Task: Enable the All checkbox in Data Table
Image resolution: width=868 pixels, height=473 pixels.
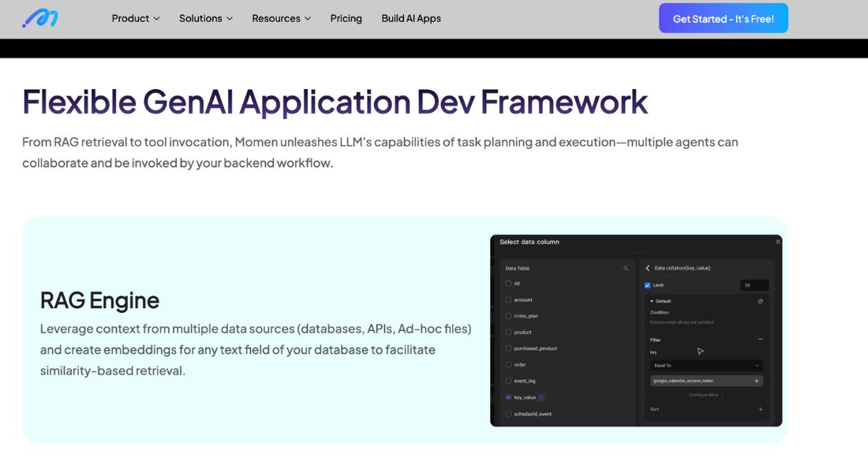Action: [x=508, y=283]
